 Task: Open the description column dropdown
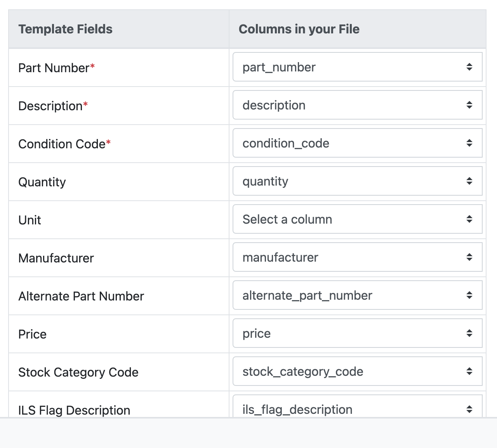point(357,105)
